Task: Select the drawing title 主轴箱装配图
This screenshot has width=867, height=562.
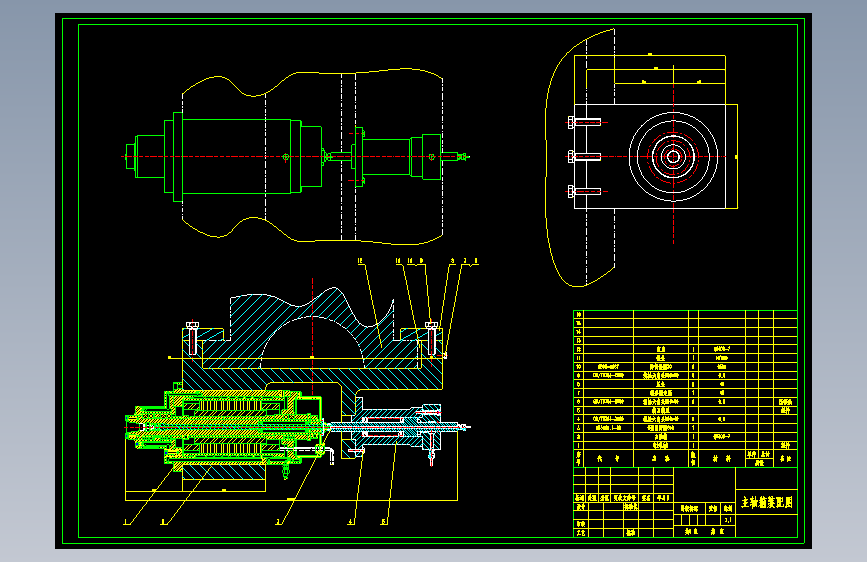Action: pyautogui.click(x=766, y=502)
